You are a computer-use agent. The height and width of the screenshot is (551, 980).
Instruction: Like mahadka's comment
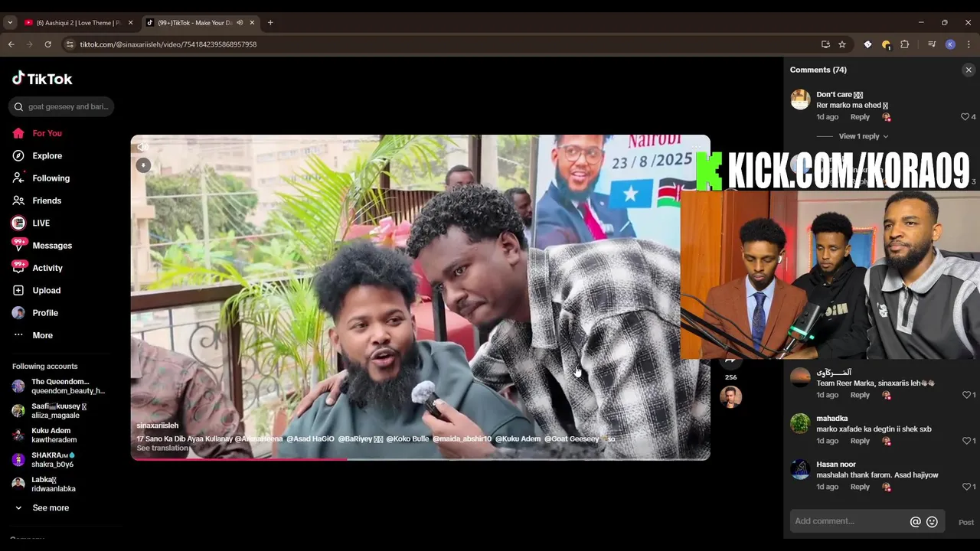(966, 441)
